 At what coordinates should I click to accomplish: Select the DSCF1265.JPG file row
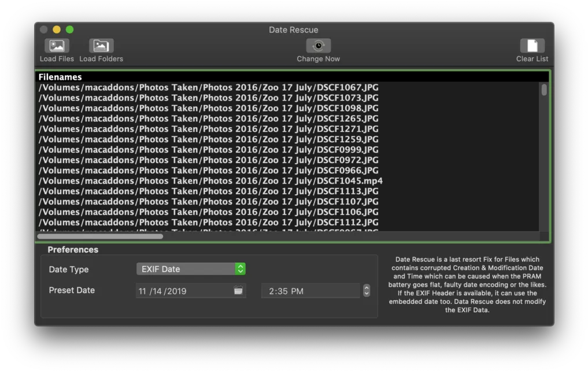288,118
